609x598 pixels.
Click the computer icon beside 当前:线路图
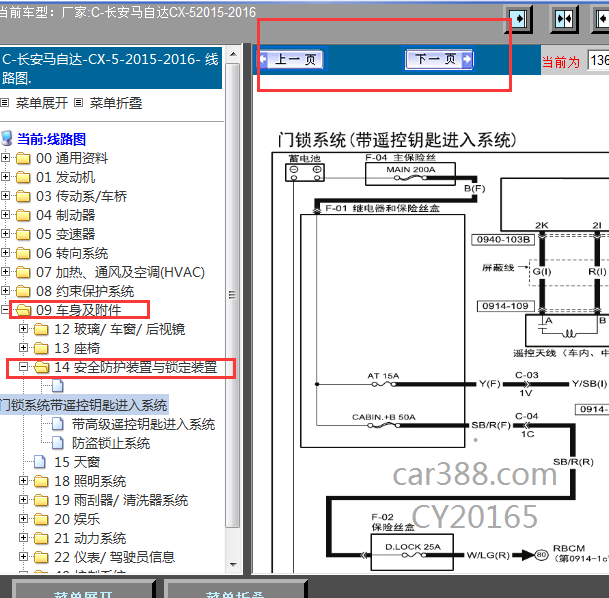pos(7,139)
